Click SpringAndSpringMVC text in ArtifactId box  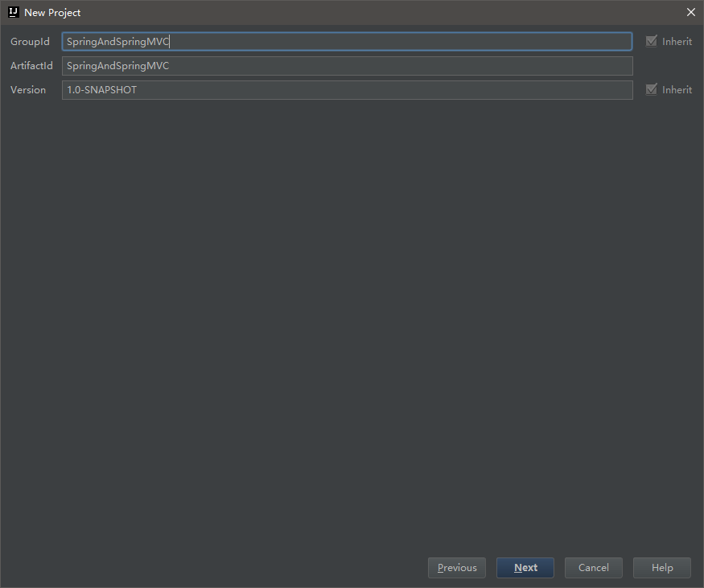tap(117, 65)
